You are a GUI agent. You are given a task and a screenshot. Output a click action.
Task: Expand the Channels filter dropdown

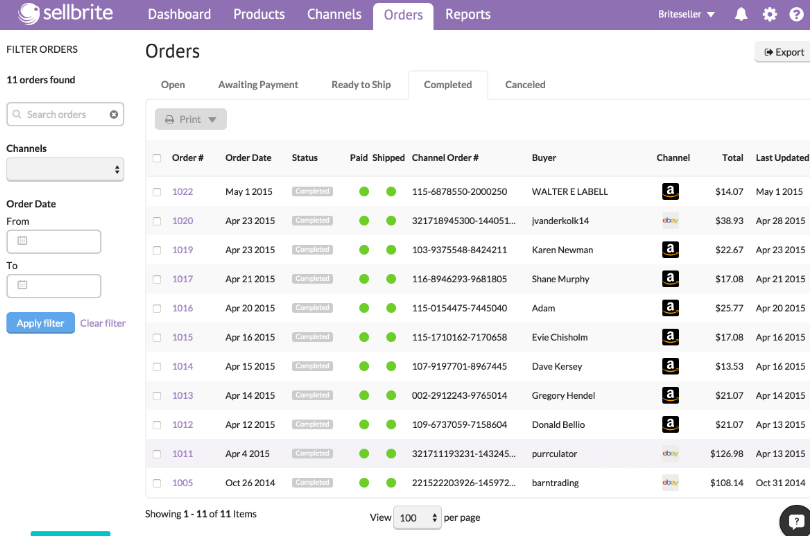pyautogui.click(x=65, y=169)
